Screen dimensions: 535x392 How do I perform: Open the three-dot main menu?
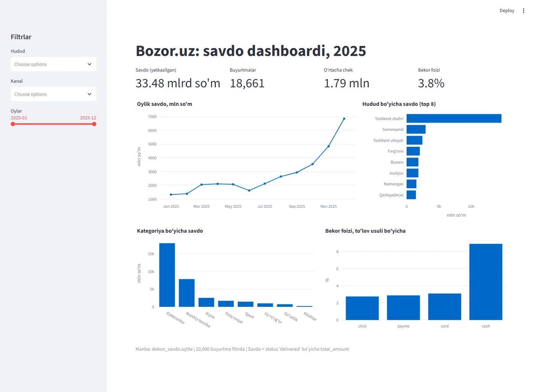tap(524, 11)
